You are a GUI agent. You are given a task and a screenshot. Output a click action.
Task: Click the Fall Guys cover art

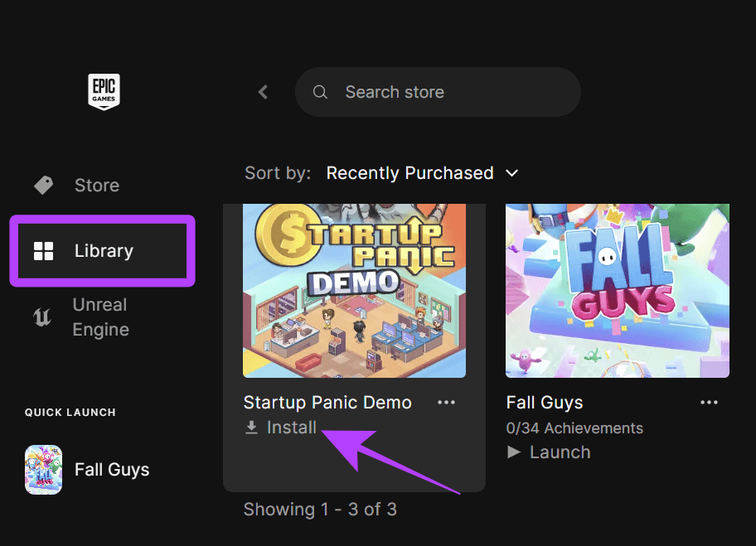[x=617, y=291]
